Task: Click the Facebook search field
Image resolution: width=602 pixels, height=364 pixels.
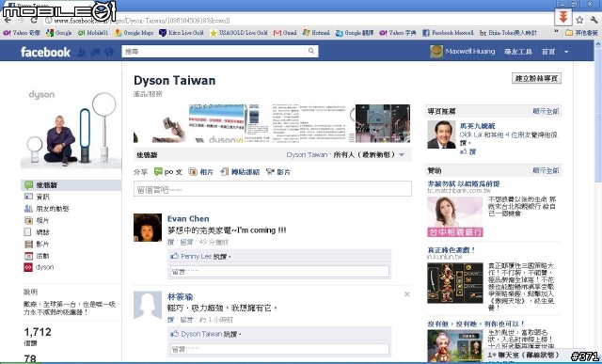Action: 214,51
